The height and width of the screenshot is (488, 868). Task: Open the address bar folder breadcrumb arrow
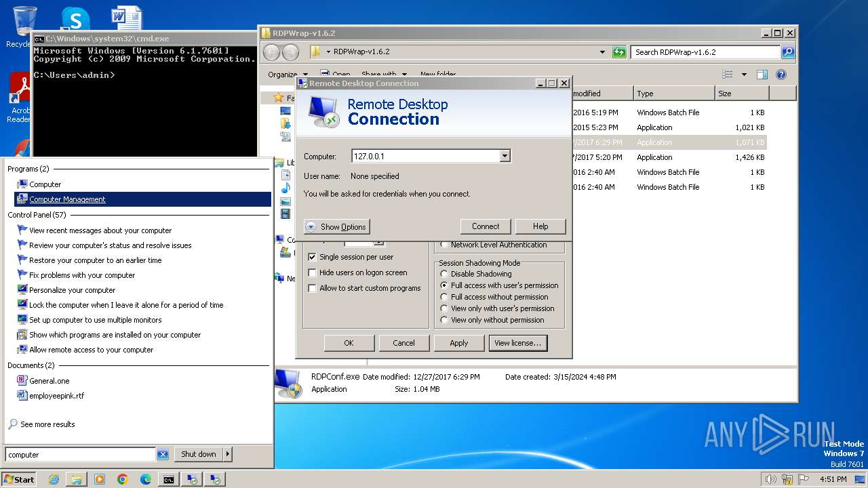point(329,52)
